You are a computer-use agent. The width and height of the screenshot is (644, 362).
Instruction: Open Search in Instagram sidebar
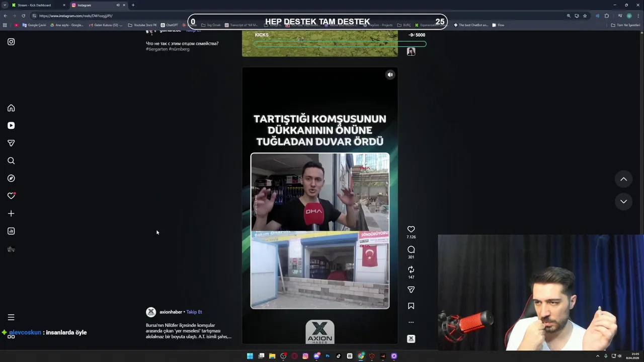click(11, 161)
